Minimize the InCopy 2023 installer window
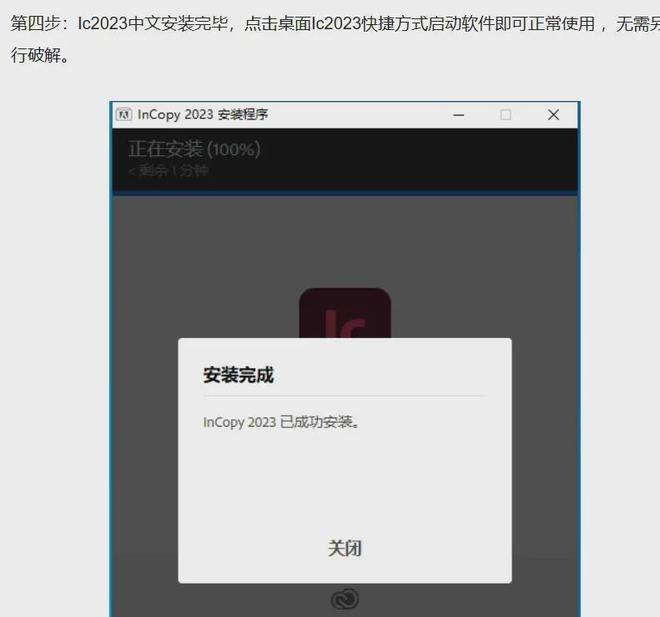The width and height of the screenshot is (660, 617). (x=459, y=115)
